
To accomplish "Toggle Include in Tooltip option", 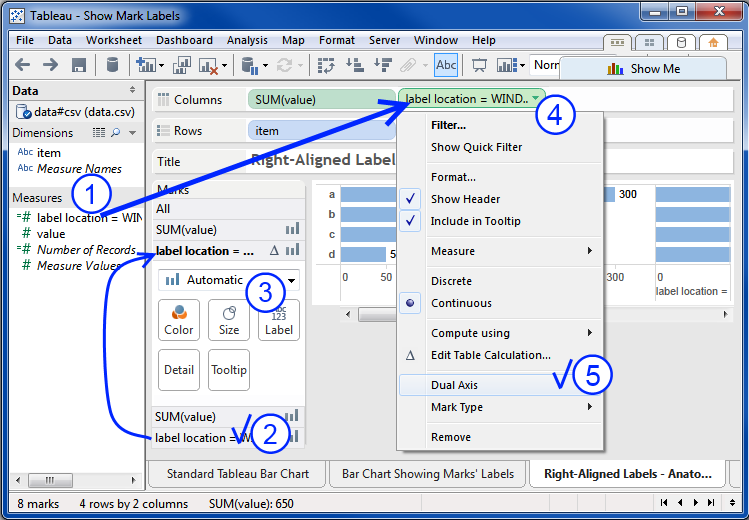I will [x=500, y=221].
